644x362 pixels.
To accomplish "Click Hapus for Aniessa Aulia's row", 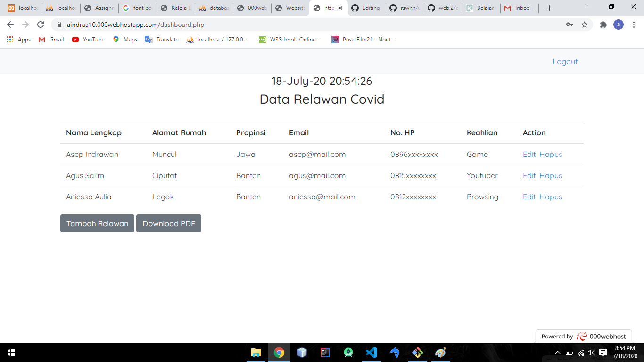I will click(x=551, y=197).
